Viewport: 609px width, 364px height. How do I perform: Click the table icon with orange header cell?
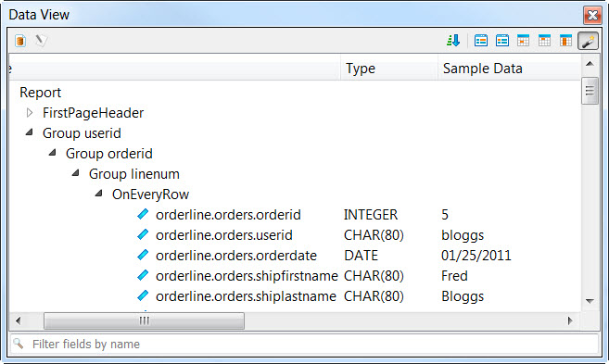pos(544,41)
